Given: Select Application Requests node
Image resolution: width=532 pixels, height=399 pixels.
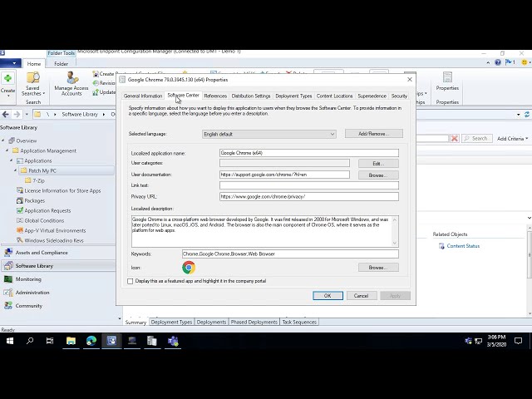Looking at the screenshot, I should pyautogui.click(x=47, y=210).
